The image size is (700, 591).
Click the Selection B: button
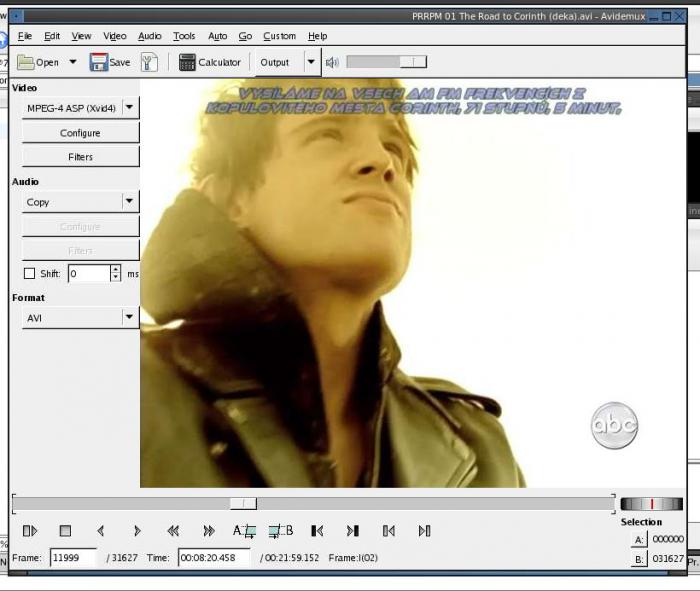click(639, 559)
